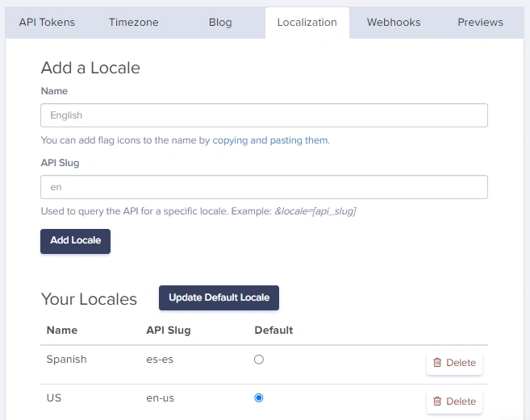
Task: Click the Spanish locale name cell
Action: (x=67, y=360)
